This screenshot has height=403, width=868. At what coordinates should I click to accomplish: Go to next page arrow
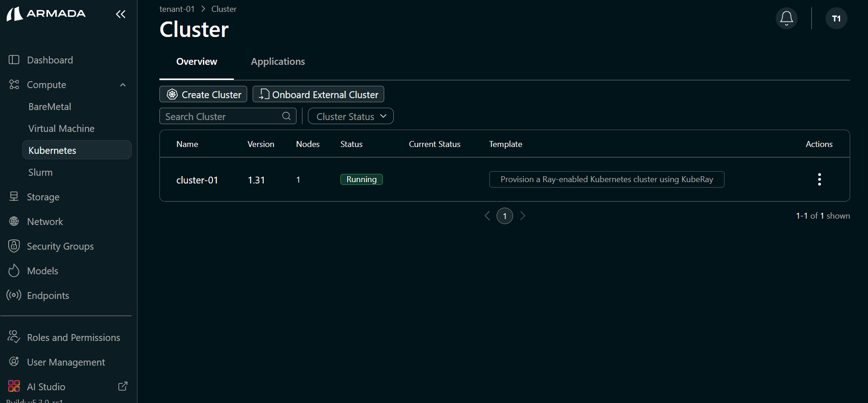point(523,215)
